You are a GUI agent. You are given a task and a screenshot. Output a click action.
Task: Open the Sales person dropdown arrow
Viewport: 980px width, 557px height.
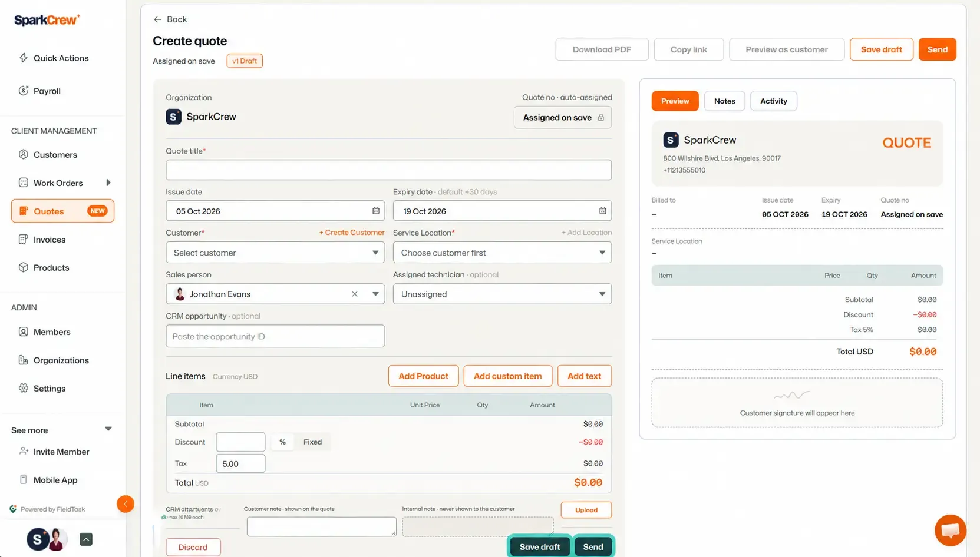(375, 294)
